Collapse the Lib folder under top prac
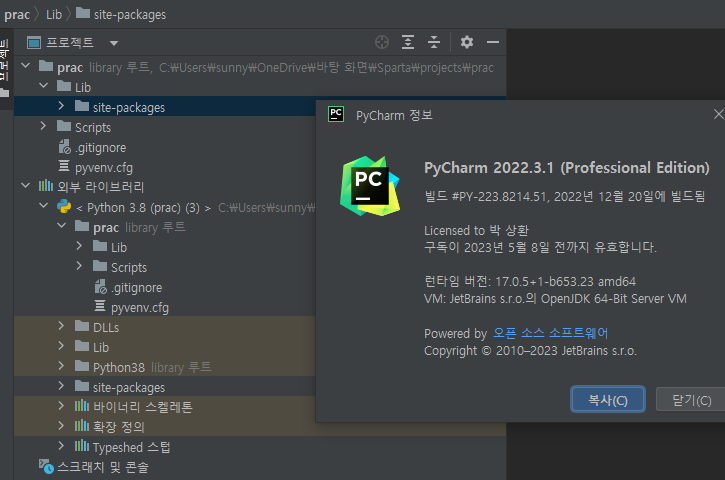This screenshot has height=480, width=725. point(44,86)
